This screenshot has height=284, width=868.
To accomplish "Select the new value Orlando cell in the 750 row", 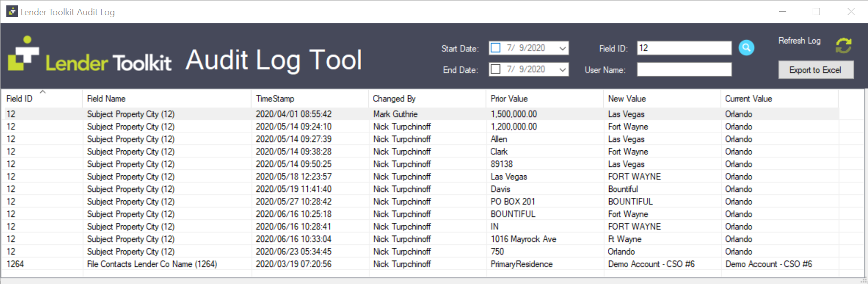I will click(621, 252).
